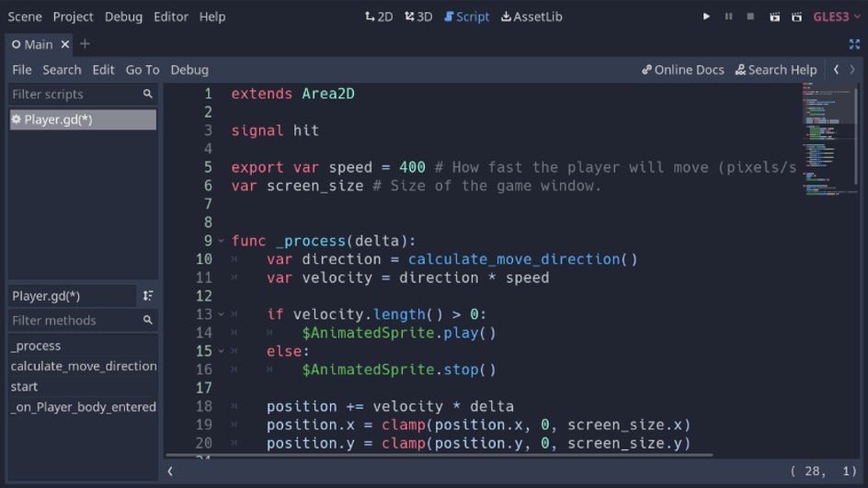Pause the running scene

[728, 17]
